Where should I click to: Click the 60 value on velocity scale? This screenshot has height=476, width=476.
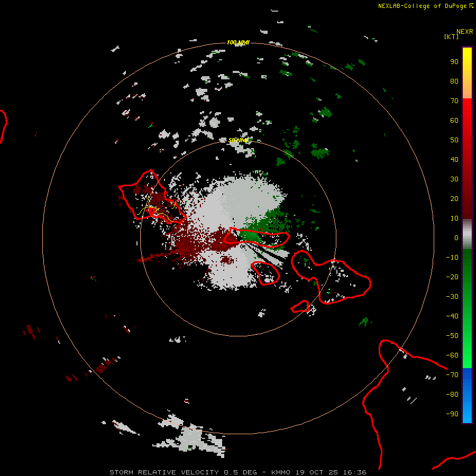click(454, 120)
